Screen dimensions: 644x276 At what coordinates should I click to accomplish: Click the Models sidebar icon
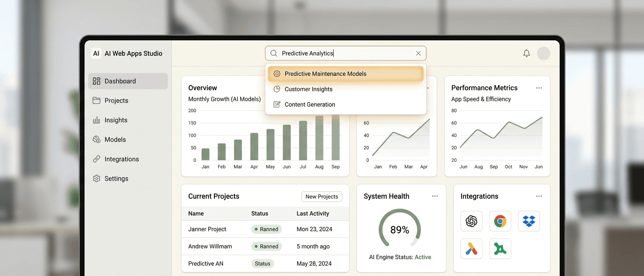click(97, 140)
